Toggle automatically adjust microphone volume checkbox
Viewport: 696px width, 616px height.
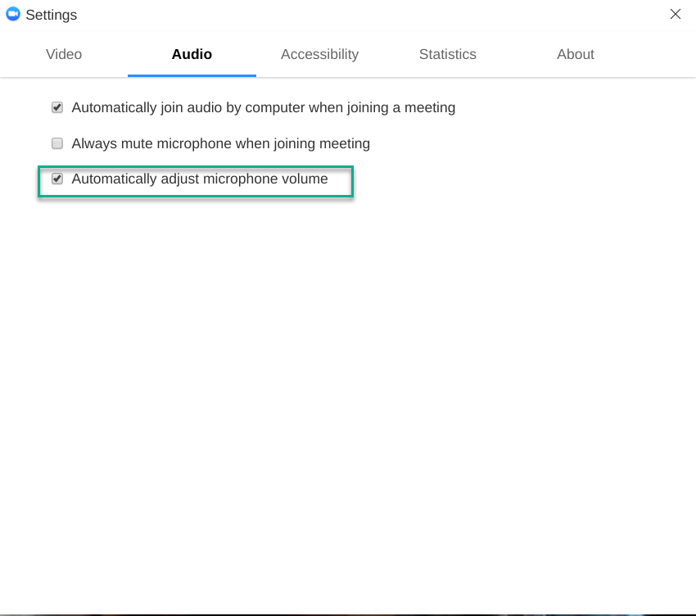[57, 179]
